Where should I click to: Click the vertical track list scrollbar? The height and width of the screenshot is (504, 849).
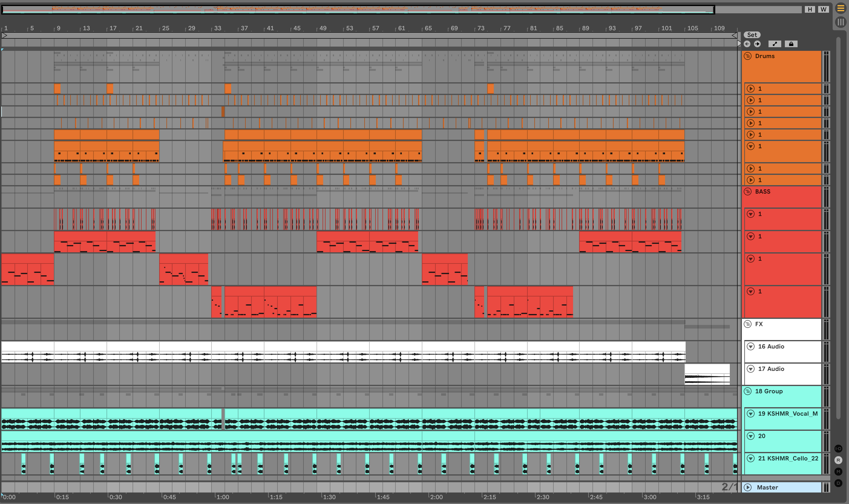click(x=838, y=227)
